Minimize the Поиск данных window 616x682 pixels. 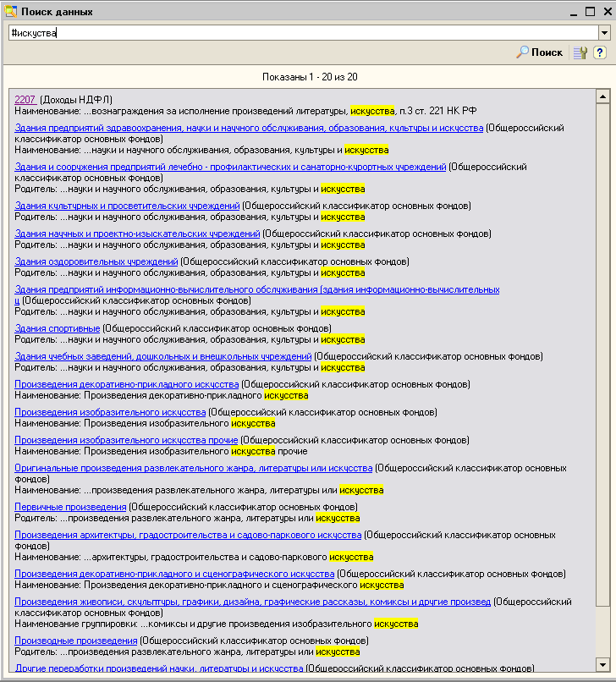(572, 12)
